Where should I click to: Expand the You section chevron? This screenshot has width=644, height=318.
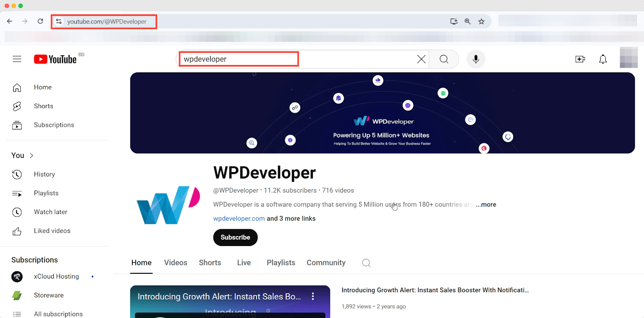click(31, 156)
